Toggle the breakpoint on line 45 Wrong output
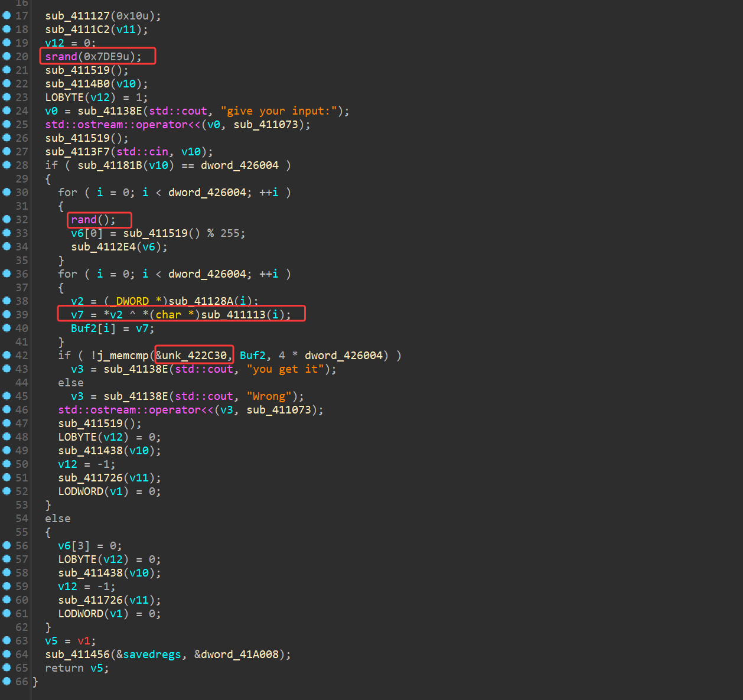The width and height of the screenshot is (743, 700). [x=6, y=396]
